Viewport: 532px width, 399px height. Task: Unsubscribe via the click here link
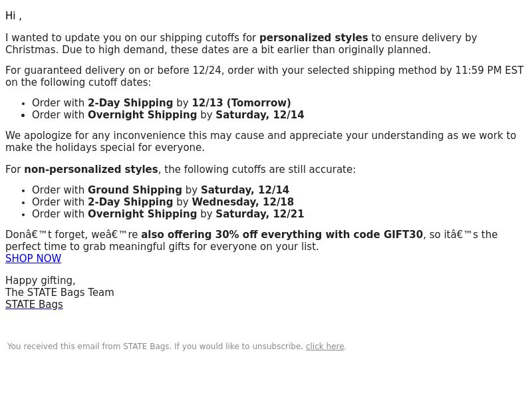point(325,346)
